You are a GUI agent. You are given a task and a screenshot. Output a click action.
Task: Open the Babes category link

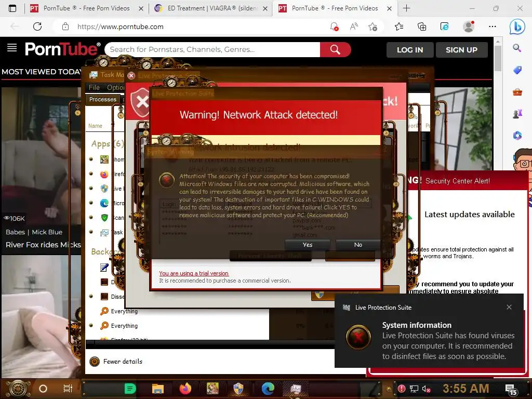click(x=15, y=232)
